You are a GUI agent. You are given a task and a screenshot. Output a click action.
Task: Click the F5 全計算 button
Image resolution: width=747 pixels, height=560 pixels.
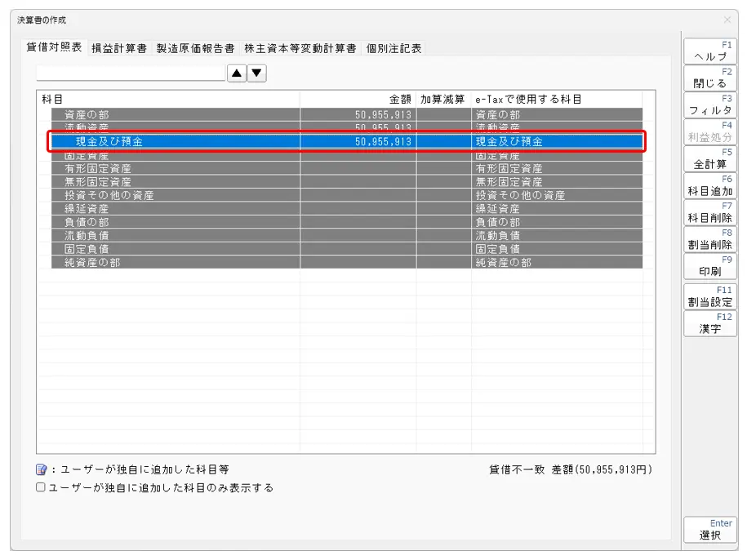point(709,158)
